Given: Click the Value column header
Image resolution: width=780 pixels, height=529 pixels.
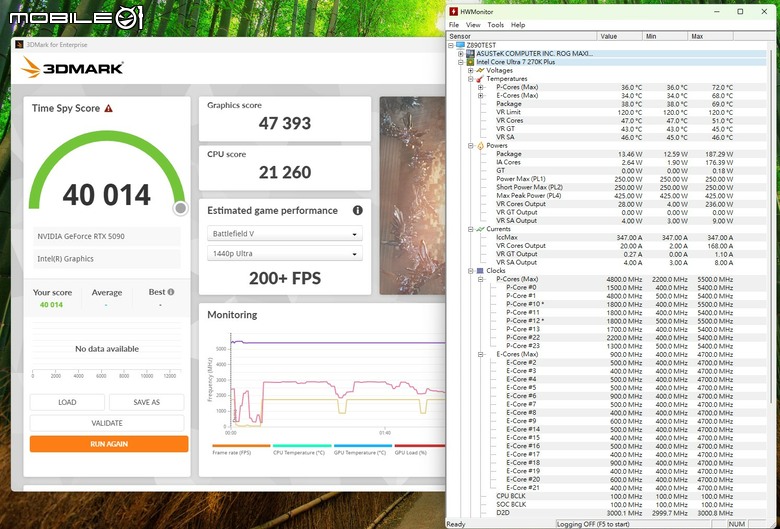Looking at the screenshot, I should coord(619,36).
